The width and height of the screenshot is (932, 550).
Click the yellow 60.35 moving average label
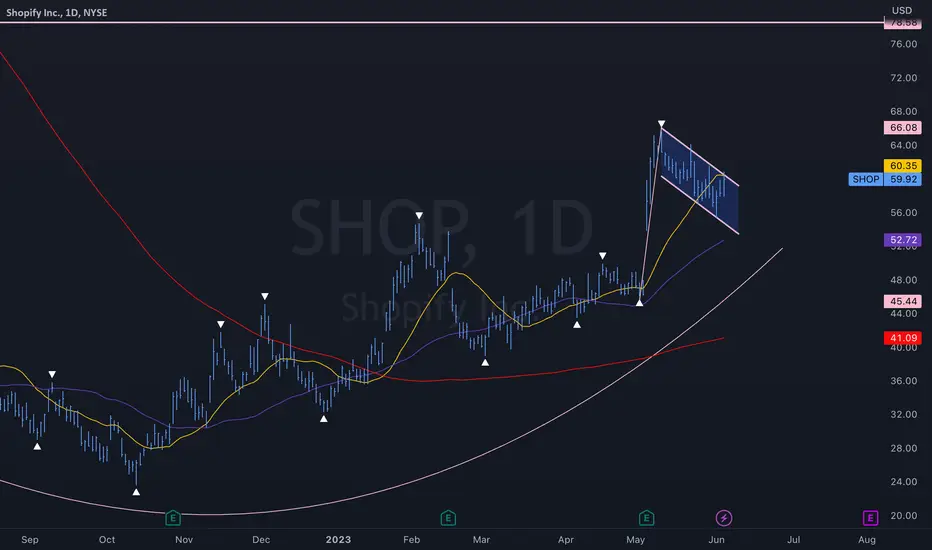[x=903, y=165]
